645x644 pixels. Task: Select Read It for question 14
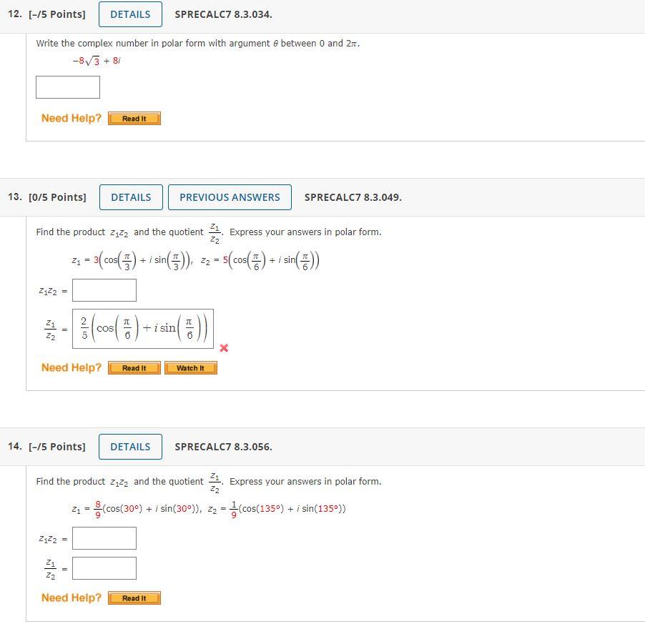[x=134, y=598]
